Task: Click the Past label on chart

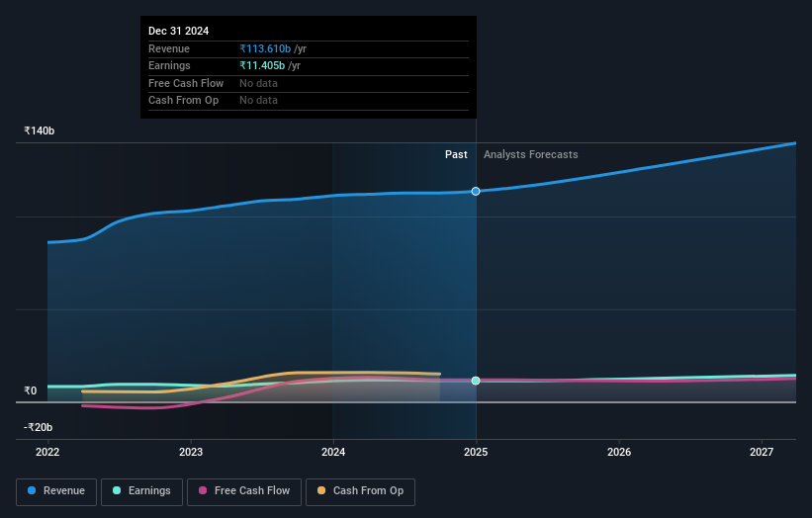Action: [456, 155]
